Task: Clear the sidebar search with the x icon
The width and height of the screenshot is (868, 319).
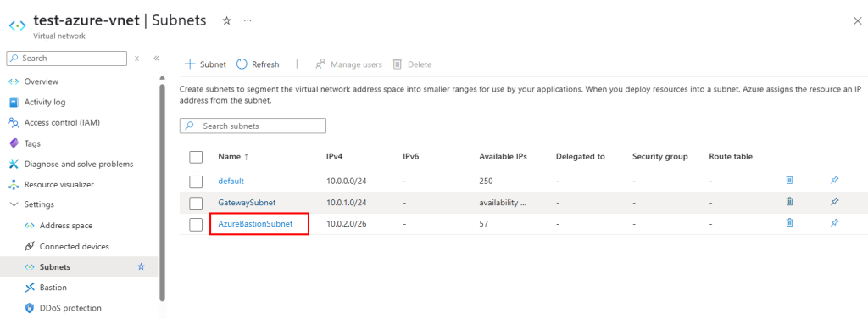Action: coord(136,59)
